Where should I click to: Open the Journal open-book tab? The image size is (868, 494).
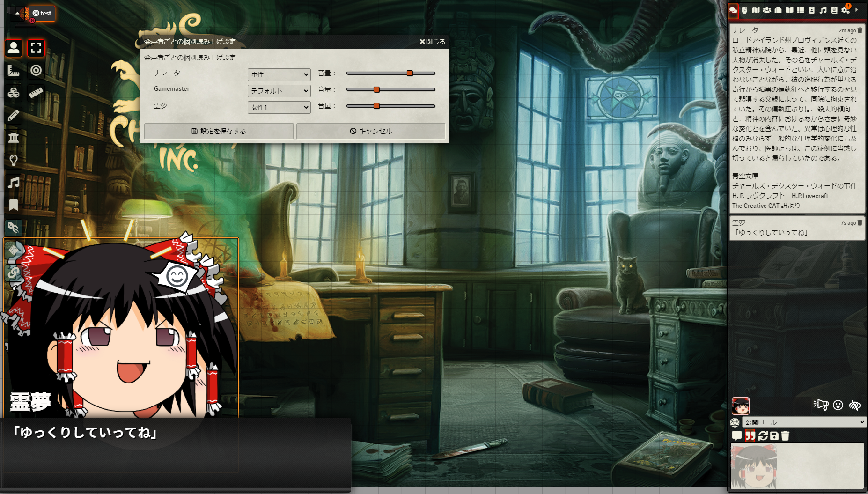789,10
